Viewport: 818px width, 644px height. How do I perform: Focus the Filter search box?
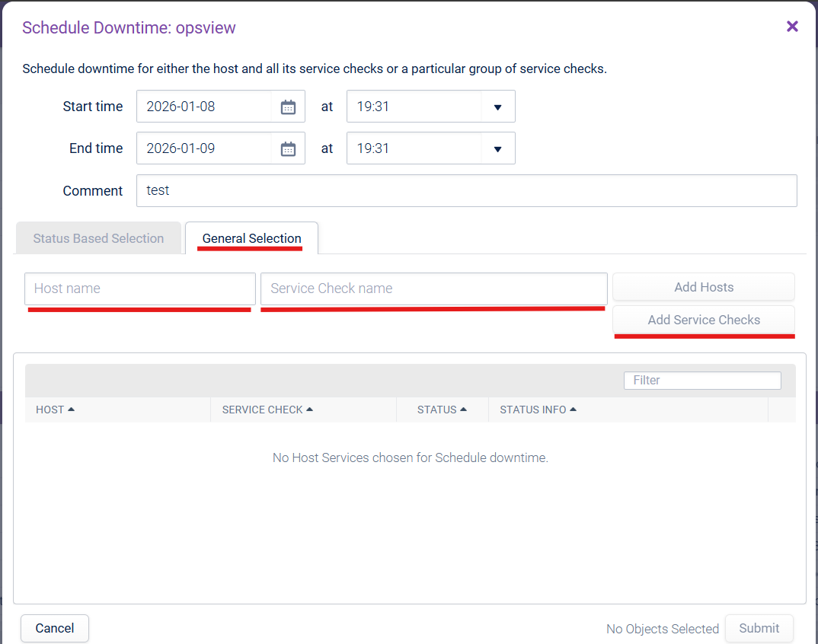[701, 380]
